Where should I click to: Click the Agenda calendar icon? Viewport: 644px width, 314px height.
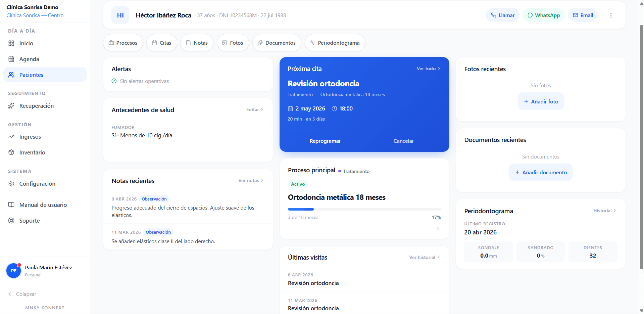coord(11,59)
